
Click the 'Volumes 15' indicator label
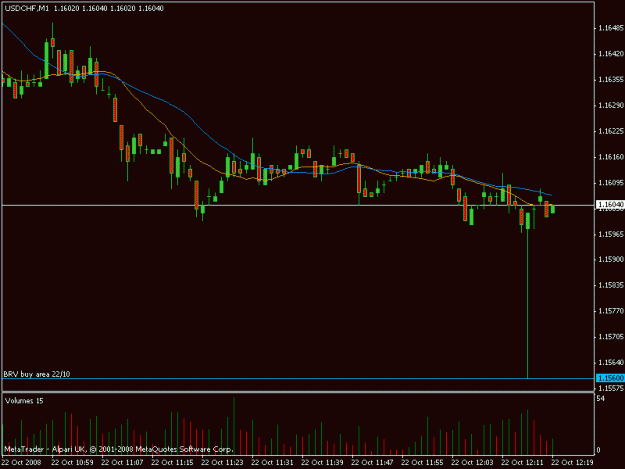pyautogui.click(x=24, y=401)
